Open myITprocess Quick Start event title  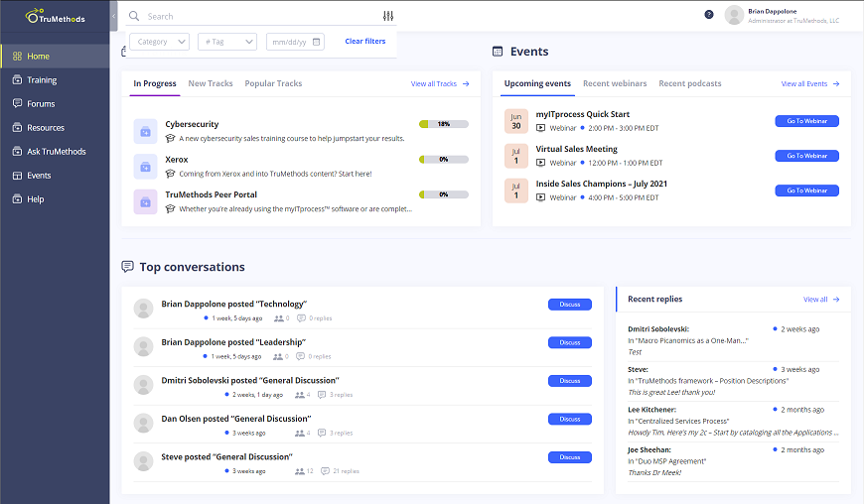[582, 114]
